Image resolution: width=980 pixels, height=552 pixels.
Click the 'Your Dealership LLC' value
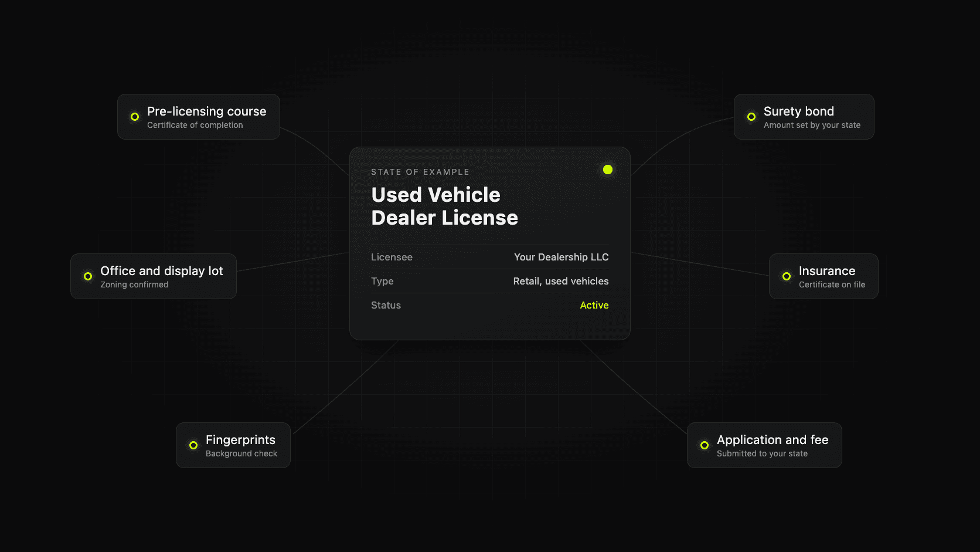[562, 257]
